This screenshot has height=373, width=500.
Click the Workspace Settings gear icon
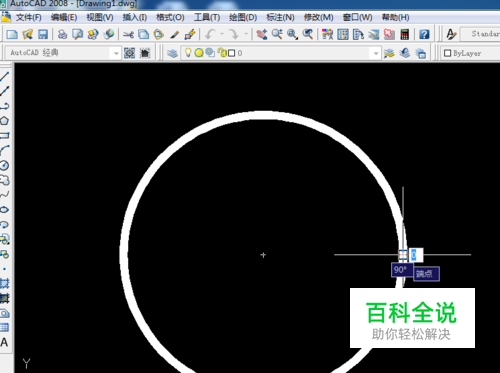click(129, 53)
